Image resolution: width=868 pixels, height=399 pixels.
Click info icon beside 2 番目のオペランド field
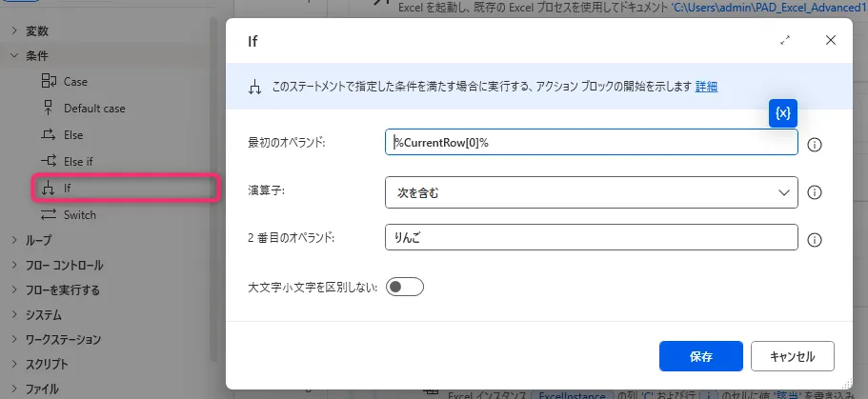point(815,240)
